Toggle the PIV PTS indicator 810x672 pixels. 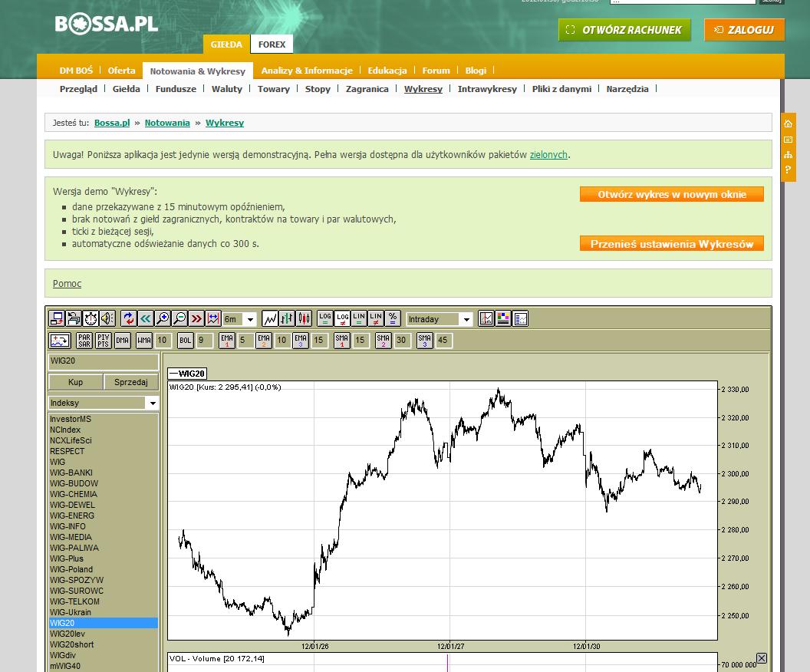point(104,341)
